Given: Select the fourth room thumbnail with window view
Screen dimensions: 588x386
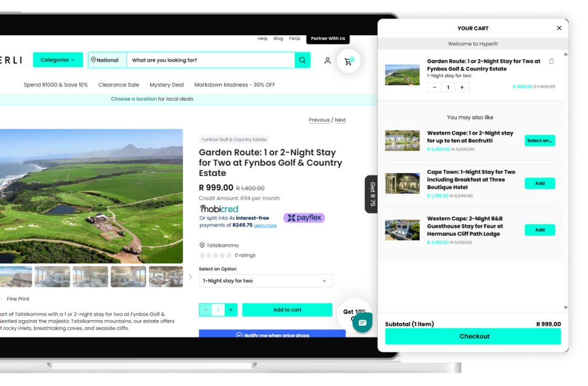Looking at the screenshot, I should click(128, 277).
